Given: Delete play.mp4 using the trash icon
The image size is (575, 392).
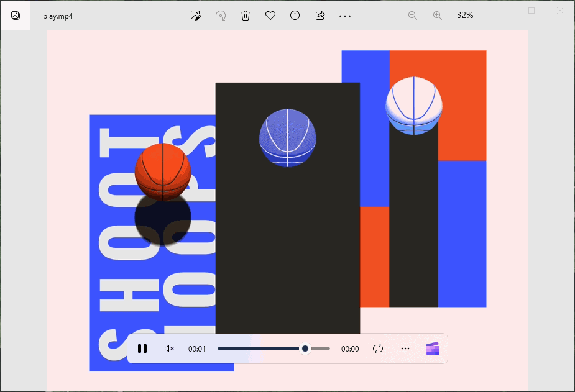Looking at the screenshot, I should (x=246, y=15).
